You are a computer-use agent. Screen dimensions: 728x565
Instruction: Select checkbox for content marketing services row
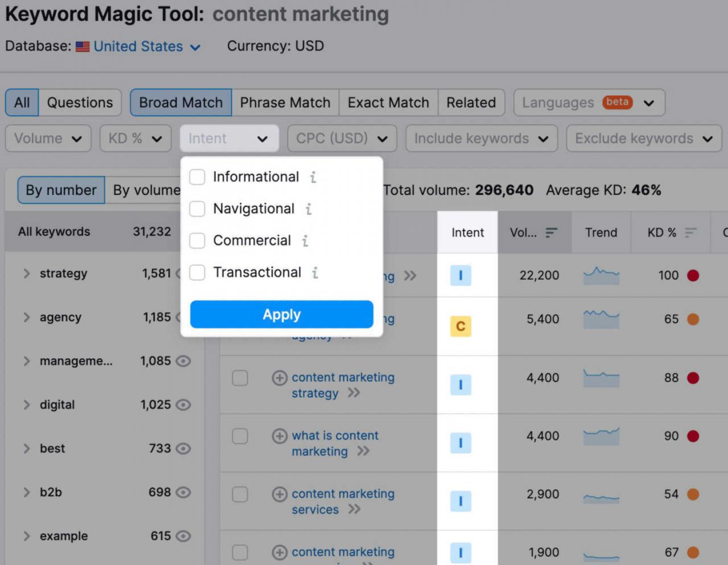(x=240, y=495)
